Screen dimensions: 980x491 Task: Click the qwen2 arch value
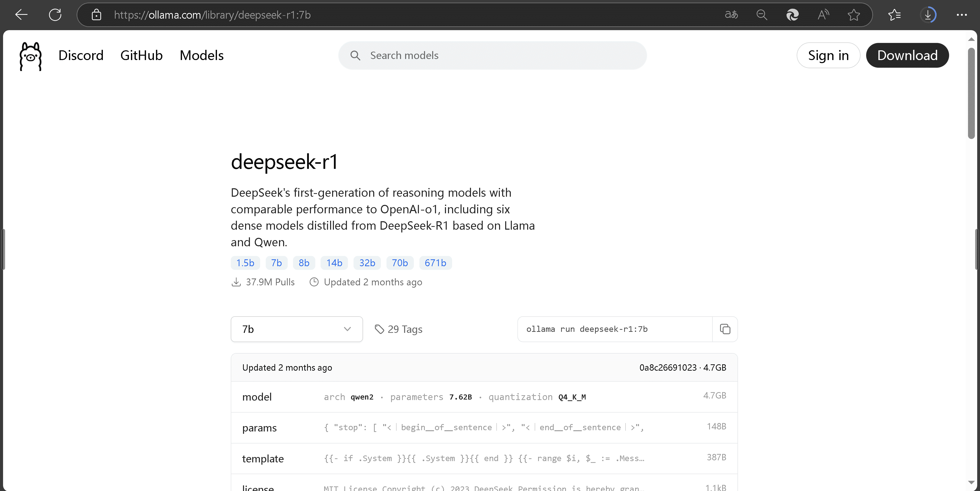point(362,397)
